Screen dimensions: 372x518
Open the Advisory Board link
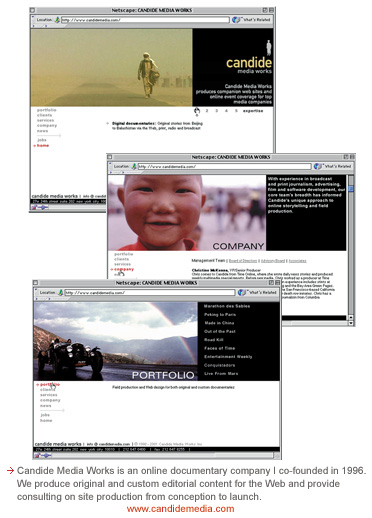point(273,261)
